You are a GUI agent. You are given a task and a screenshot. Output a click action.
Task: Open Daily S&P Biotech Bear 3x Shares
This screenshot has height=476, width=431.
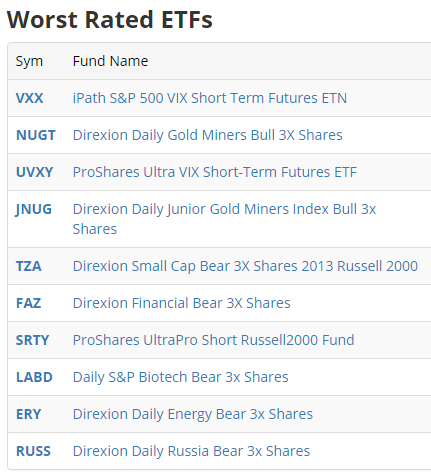point(181,377)
